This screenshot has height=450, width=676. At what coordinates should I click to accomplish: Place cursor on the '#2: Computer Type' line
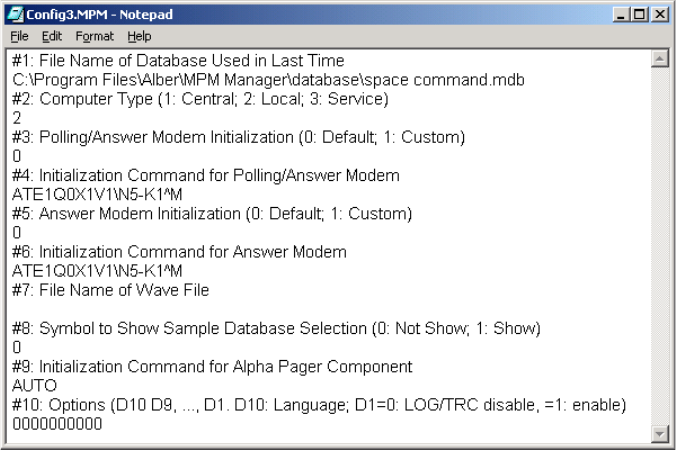200,99
